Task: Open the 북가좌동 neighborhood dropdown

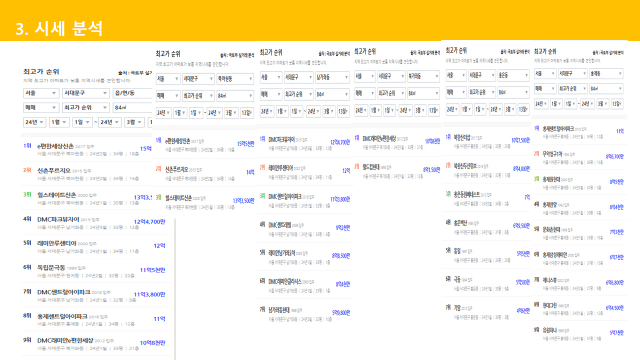Action: pos(423,76)
